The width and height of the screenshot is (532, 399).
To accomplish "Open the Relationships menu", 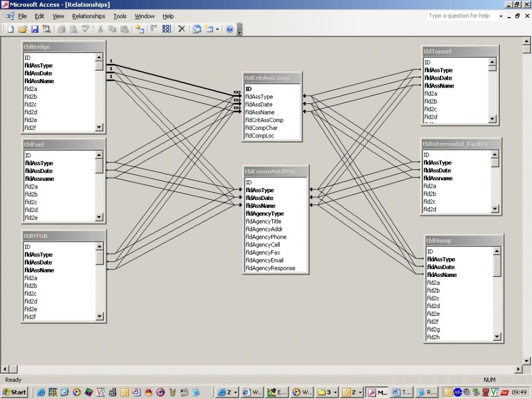I will point(89,16).
